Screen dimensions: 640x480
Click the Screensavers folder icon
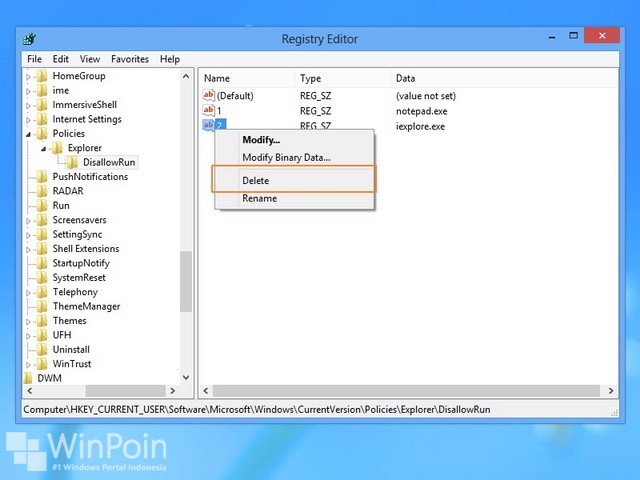[42, 220]
